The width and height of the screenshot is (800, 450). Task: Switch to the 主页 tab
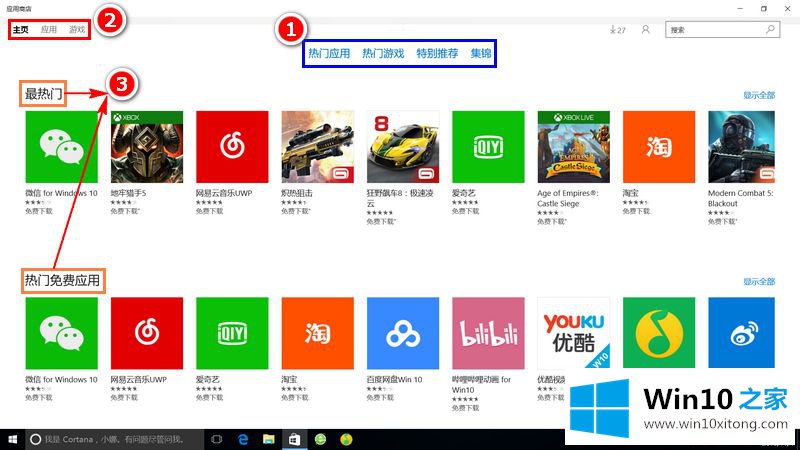pos(20,30)
